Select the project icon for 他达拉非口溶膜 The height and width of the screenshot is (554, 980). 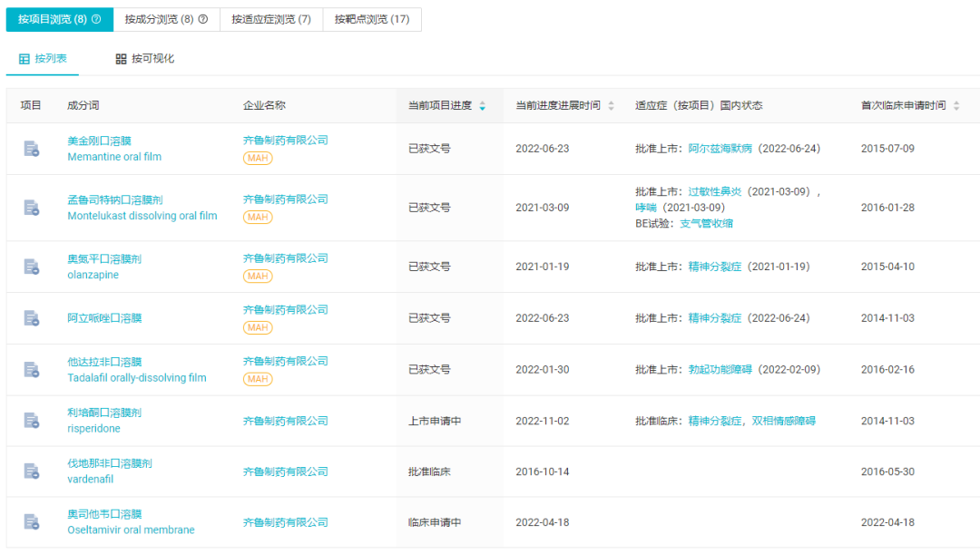[x=31, y=370]
